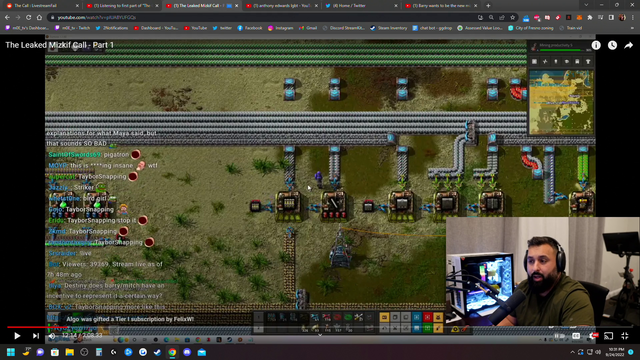The width and height of the screenshot is (640, 360).
Task: Open YouTube player settings gear
Action: [x=592, y=336]
